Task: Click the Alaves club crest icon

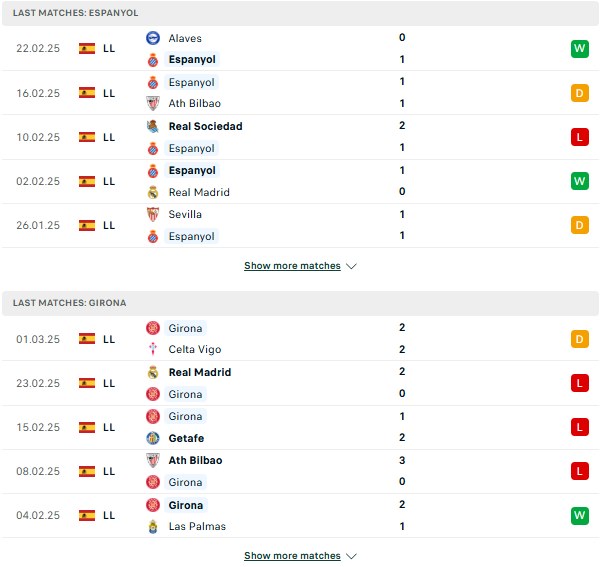Action: (153, 38)
